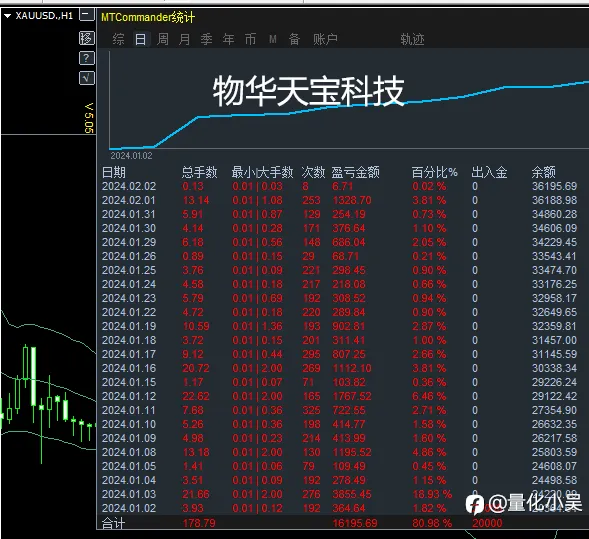
Task: Select the 日 daily tab
Action: click(140, 39)
